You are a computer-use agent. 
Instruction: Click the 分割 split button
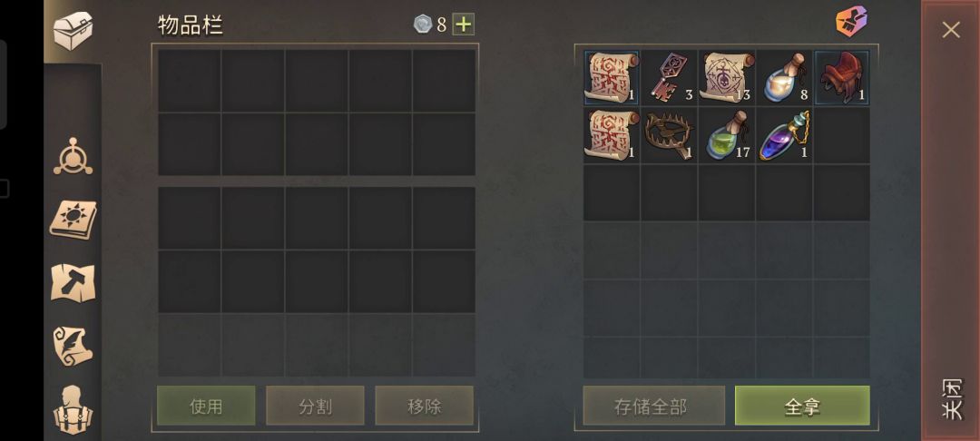coord(315,406)
